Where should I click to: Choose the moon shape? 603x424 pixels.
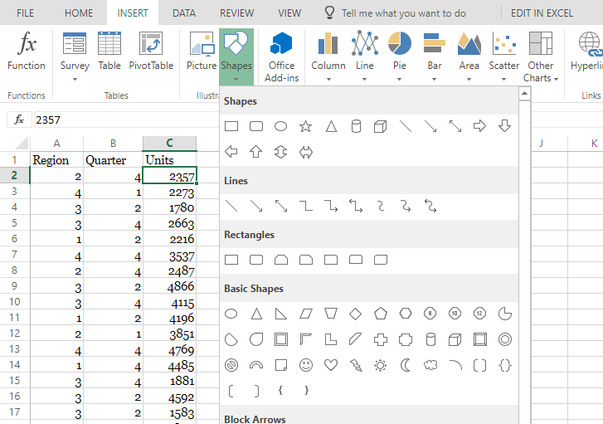(405, 365)
